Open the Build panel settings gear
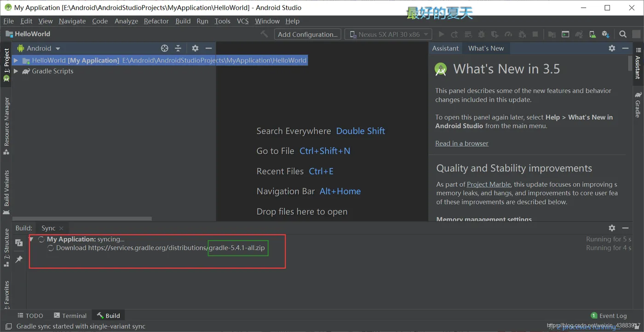 coord(612,228)
